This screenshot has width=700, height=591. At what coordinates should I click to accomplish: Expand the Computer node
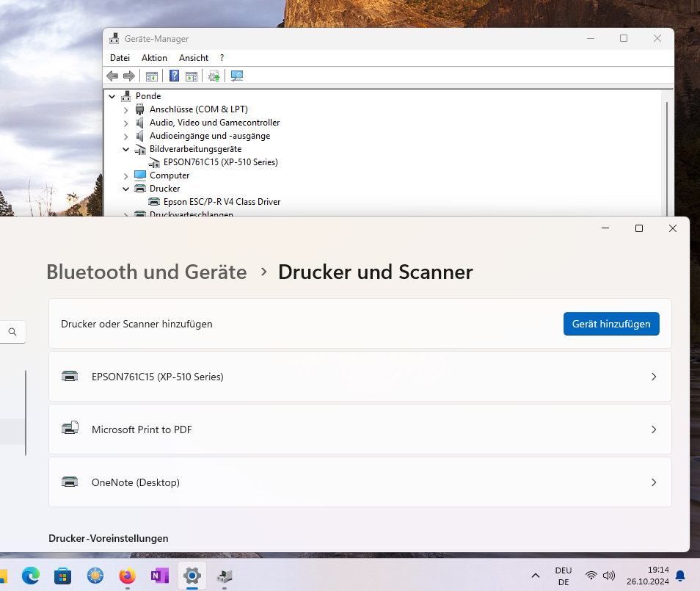click(x=126, y=176)
